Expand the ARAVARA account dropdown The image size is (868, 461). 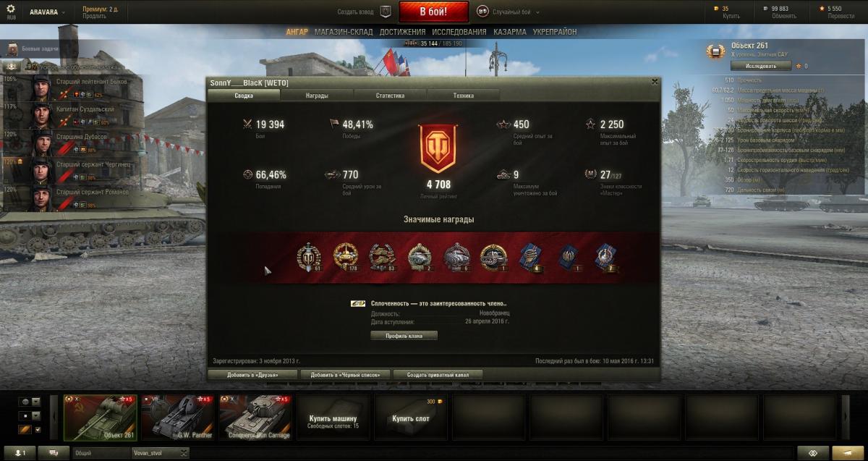[47, 12]
